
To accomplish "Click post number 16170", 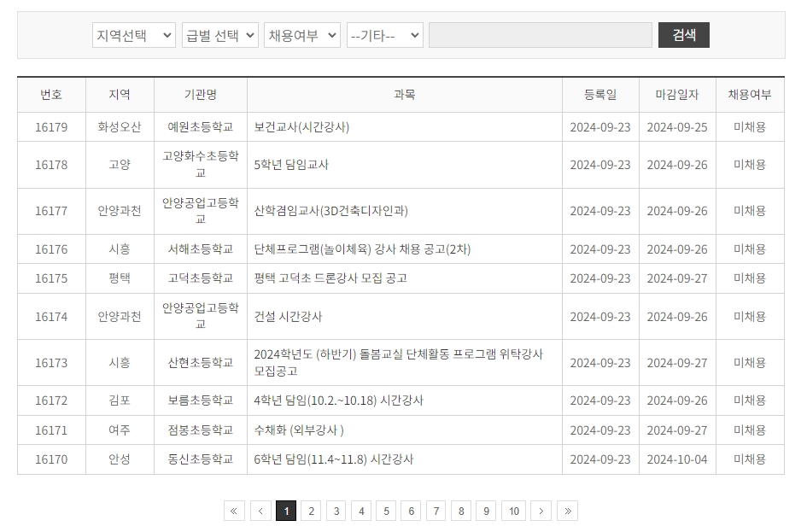I will pos(51,459).
